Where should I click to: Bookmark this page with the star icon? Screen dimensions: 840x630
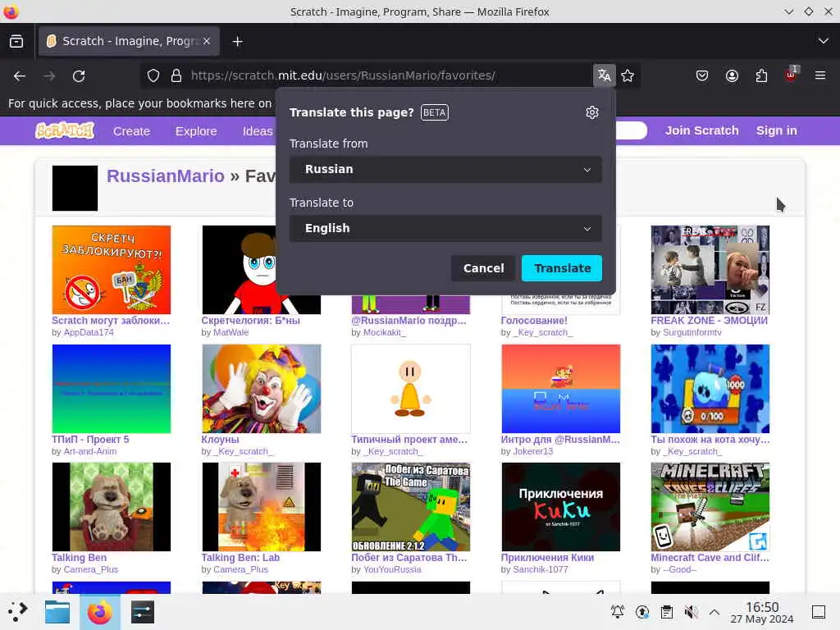[x=628, y=75]
